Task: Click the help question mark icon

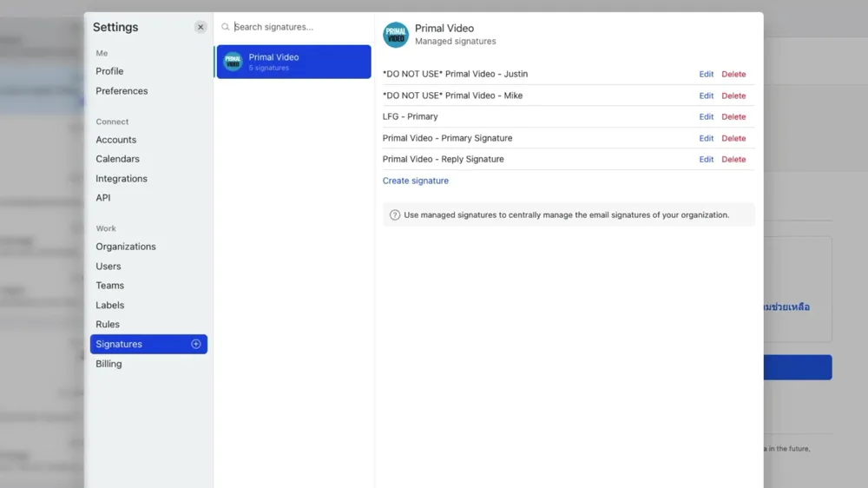Action: [395, 215]
